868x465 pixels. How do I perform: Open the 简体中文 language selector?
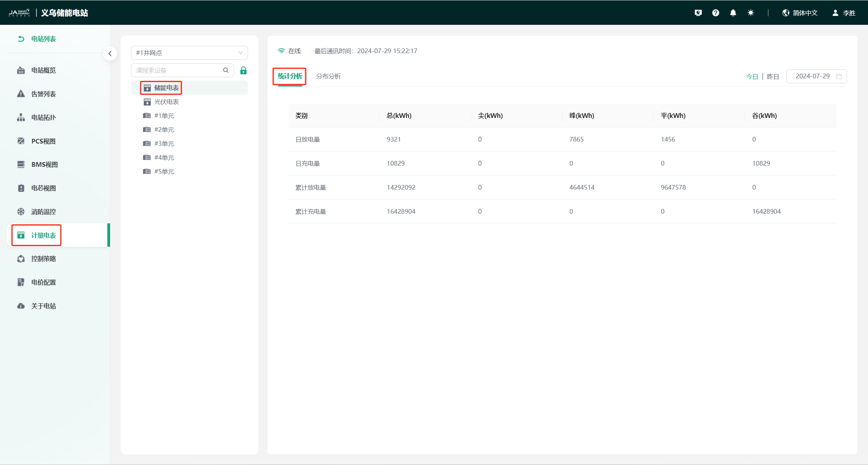pyautogui.click(x=800, y=13)
